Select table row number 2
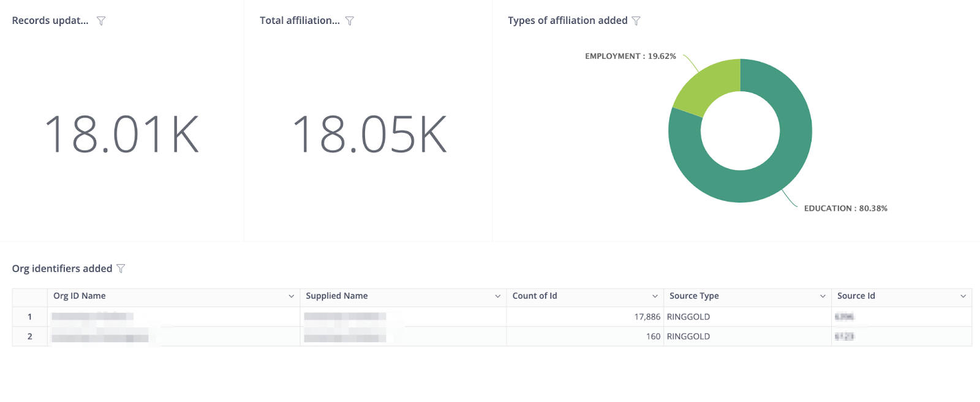 pos(29,337)
